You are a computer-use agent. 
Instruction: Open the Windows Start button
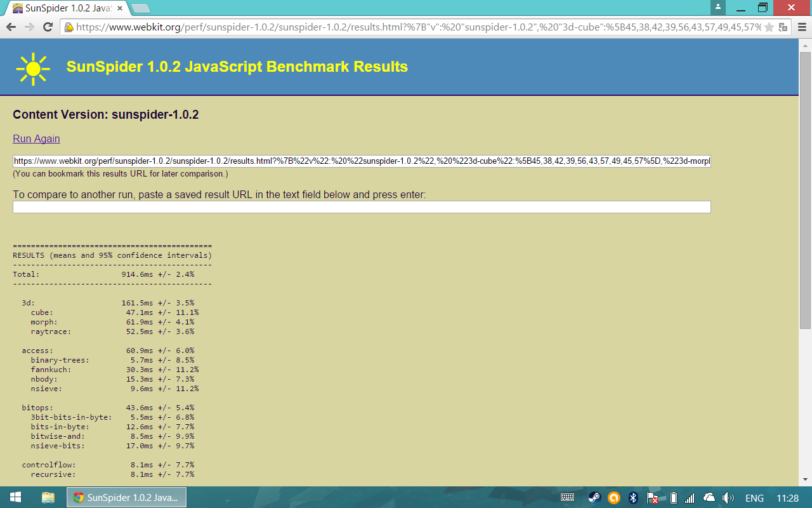[15, 498]
